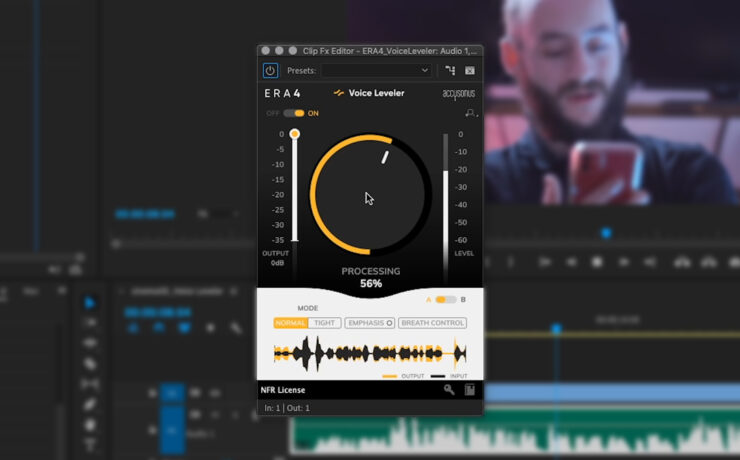Image resolution: width=740 pixels, height=460 pixels.
Task: Click the input/output waveform display
Action: (x=370, y=353)
